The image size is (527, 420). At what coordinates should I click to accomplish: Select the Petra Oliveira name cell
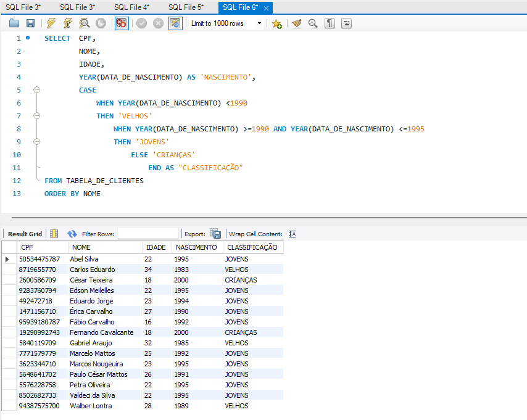click(x=105, y=385)
